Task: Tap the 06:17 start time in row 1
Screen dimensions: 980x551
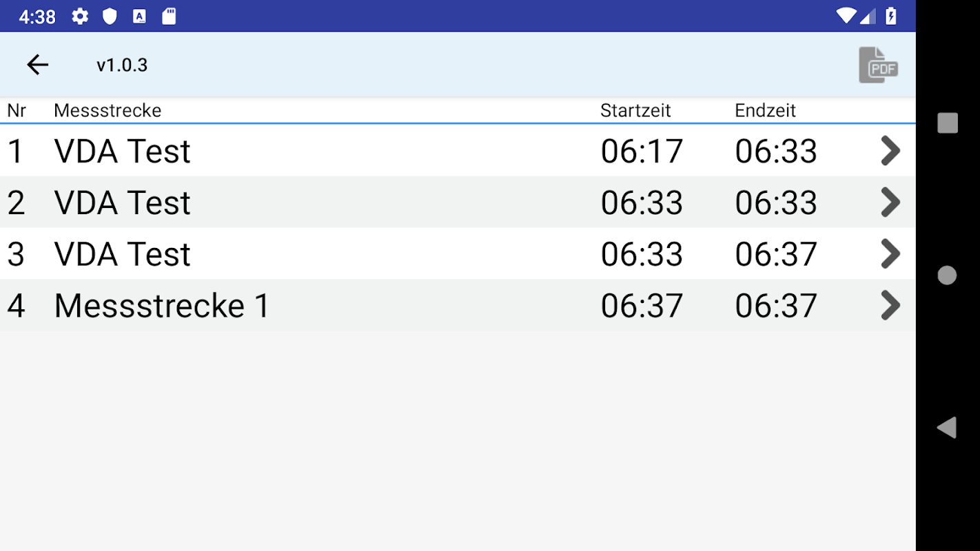Action: click(642, 152)
